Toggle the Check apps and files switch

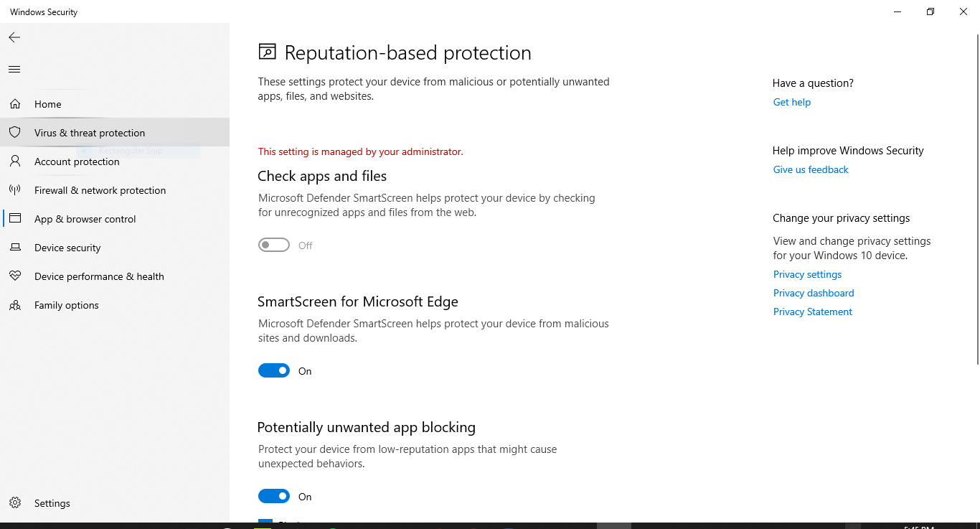[274, 245]
